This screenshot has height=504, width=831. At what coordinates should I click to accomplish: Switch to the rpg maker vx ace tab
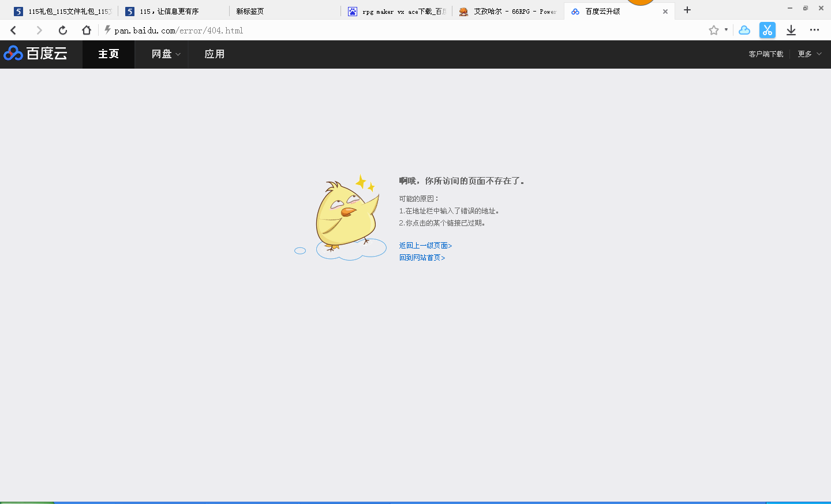[396, 12]
